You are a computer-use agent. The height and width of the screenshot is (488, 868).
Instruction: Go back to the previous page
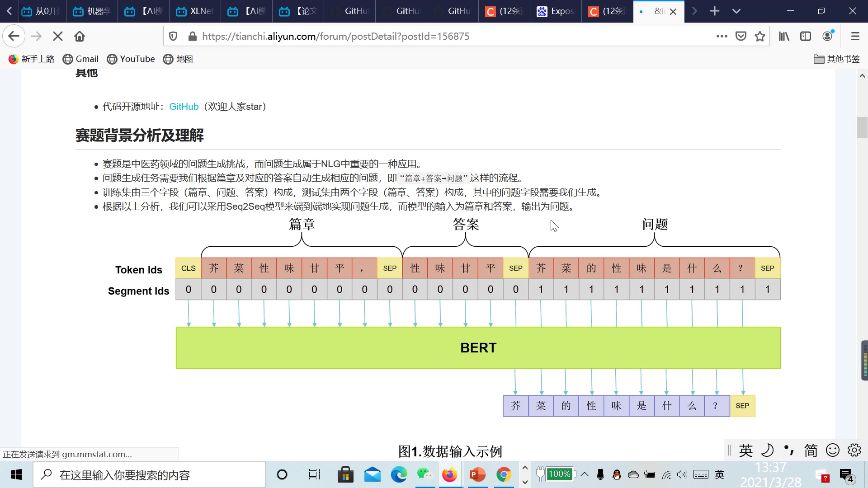(14, 36)
